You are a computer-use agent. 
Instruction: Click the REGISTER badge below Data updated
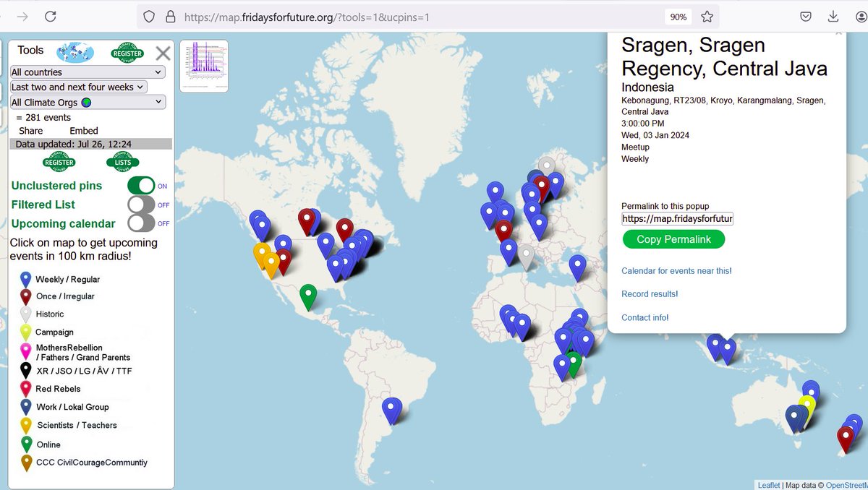tap(59, 162)
